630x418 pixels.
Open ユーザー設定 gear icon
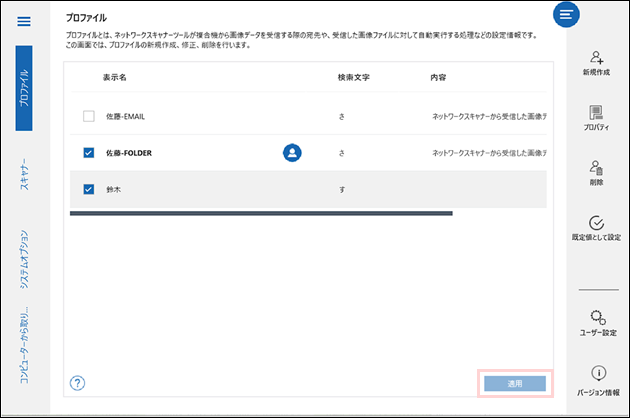coord(597,317)
